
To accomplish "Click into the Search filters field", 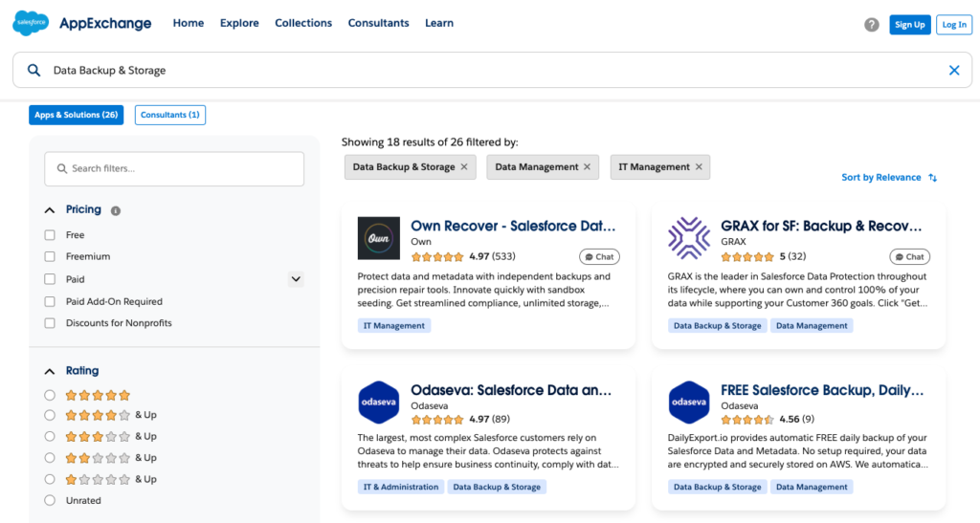I will pyautogui.click(x=174, y=169).
